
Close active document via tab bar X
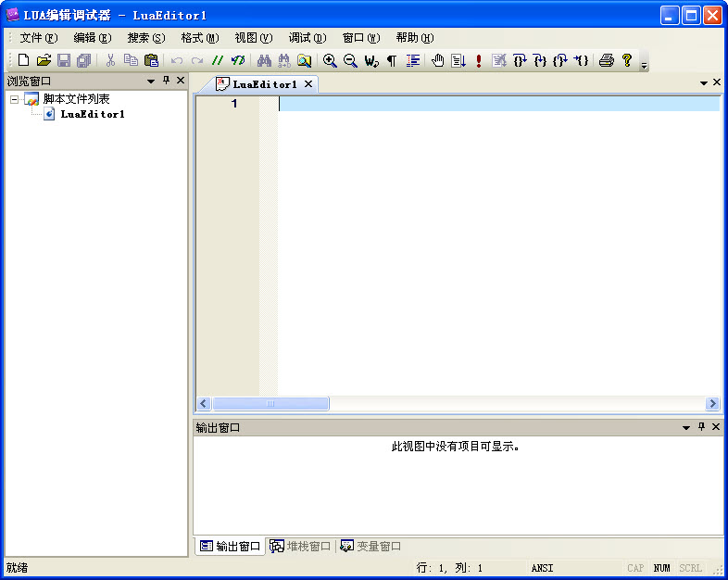tap(717, 82)
